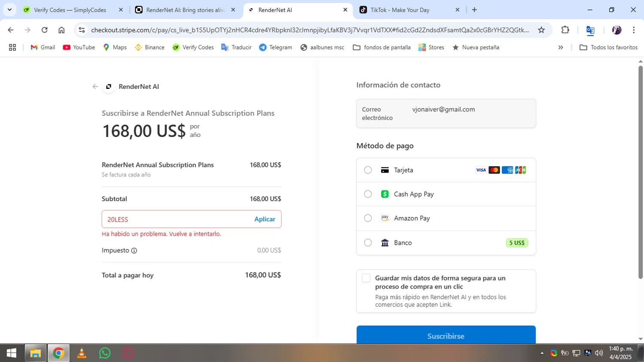The image size is (644, 362).
Task: Click the Cash App Pay green icon
Action: [385, 194]
